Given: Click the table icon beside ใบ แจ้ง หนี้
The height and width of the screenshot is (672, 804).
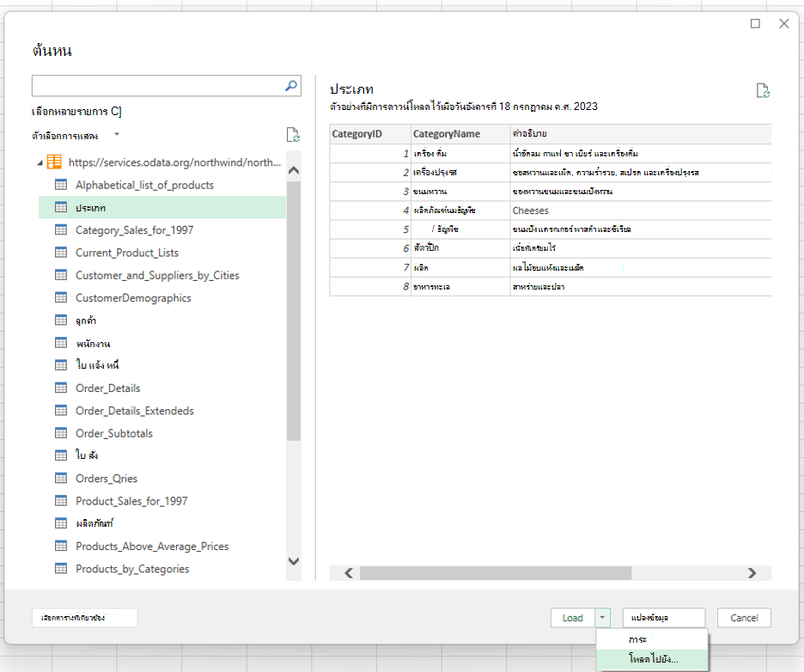Looking at the screenshot, I should pos(61,365).
